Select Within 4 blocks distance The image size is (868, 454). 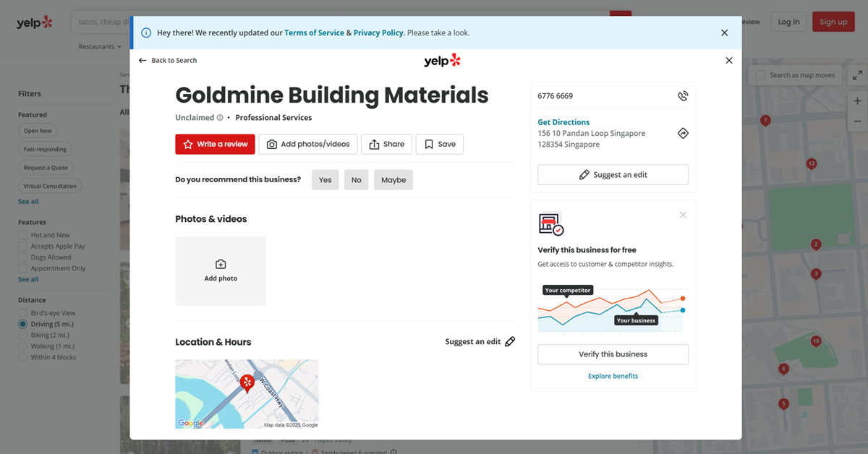pos(22,357)
